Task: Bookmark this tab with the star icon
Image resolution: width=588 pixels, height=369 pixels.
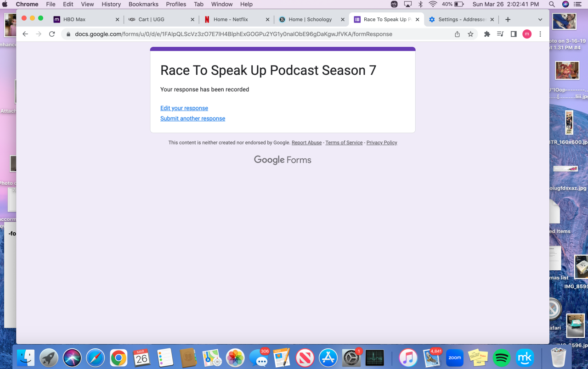Action: tap(470, 34)
